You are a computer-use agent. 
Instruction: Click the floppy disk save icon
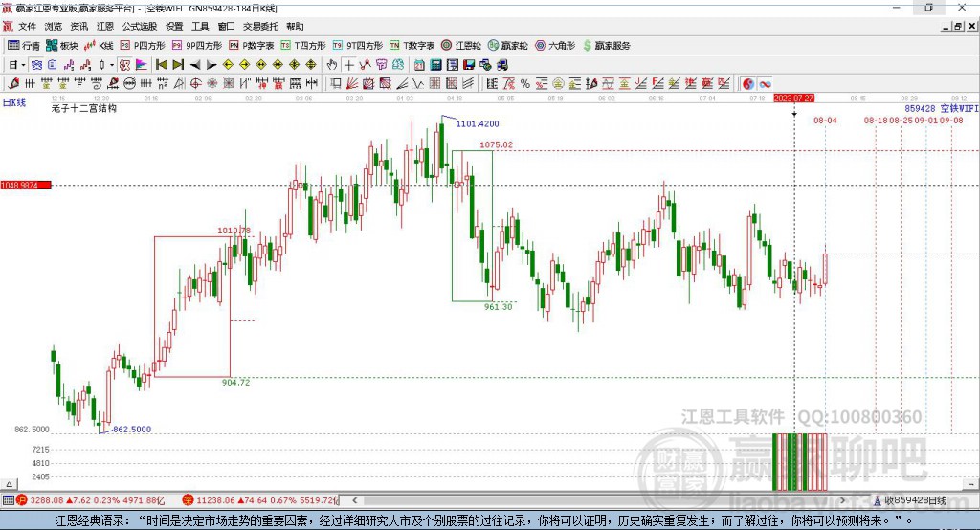[469, 65]
